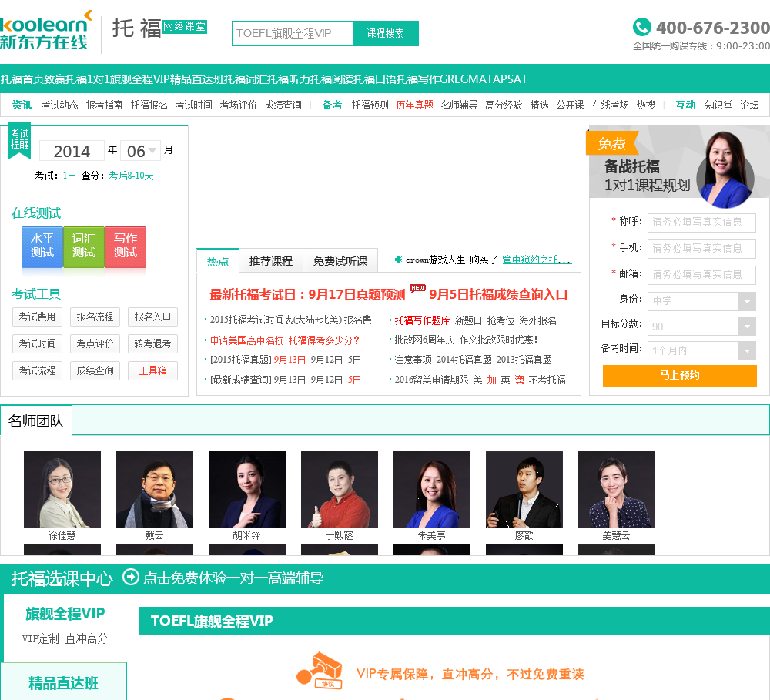Open 知识堂 navigation link

718,106
